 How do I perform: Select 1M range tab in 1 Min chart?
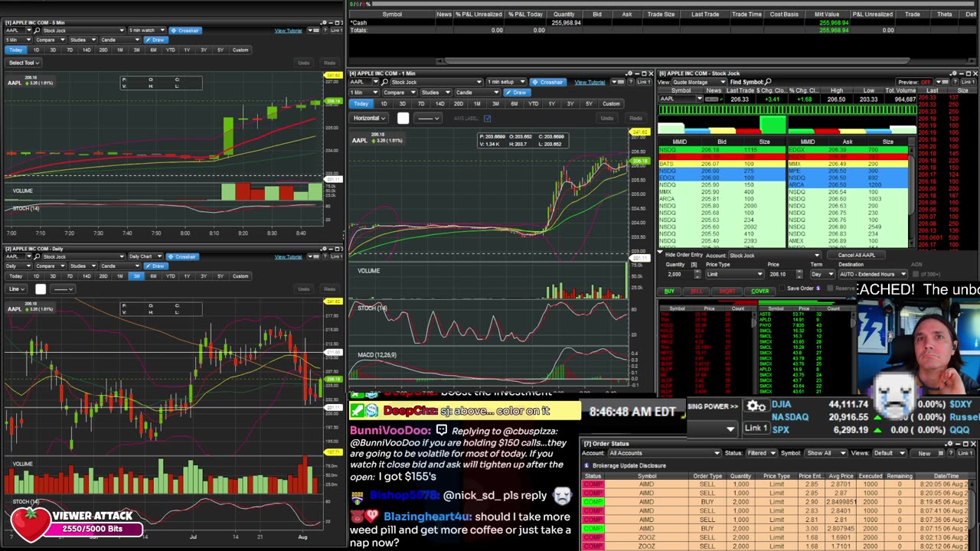[477, 103]
